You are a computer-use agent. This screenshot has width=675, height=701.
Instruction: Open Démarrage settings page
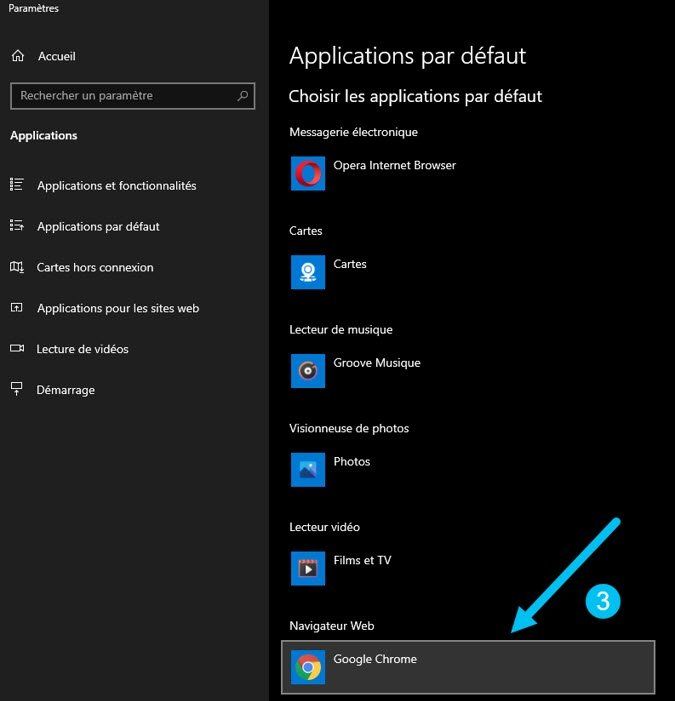[x=66, y=390]
